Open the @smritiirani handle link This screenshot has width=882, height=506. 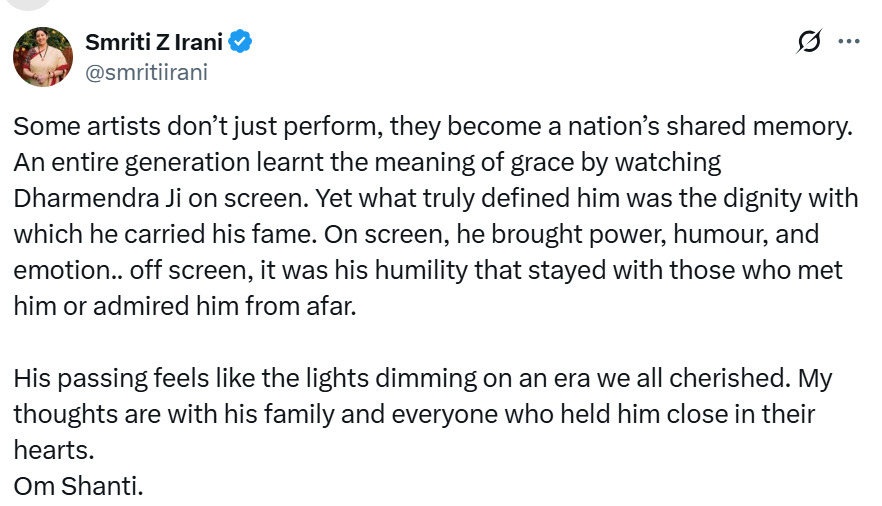click(x=148, y=72)
